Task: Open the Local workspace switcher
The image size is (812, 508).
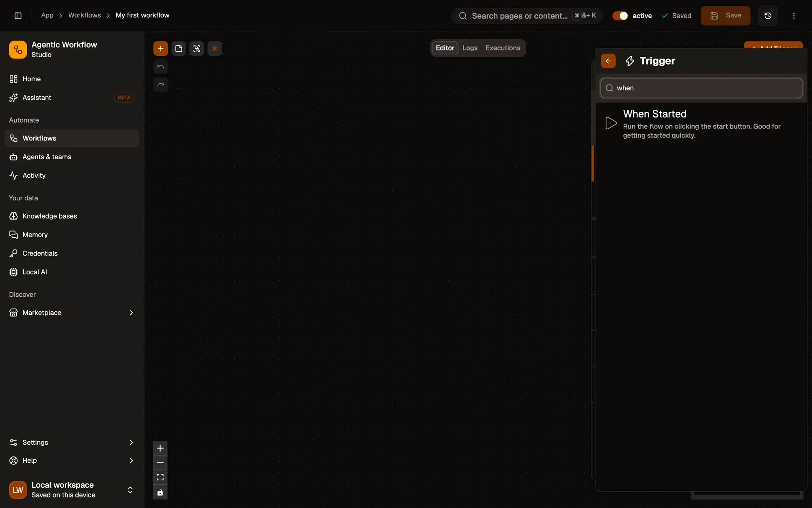Action: pyautogui.click(x=72, y=490)
